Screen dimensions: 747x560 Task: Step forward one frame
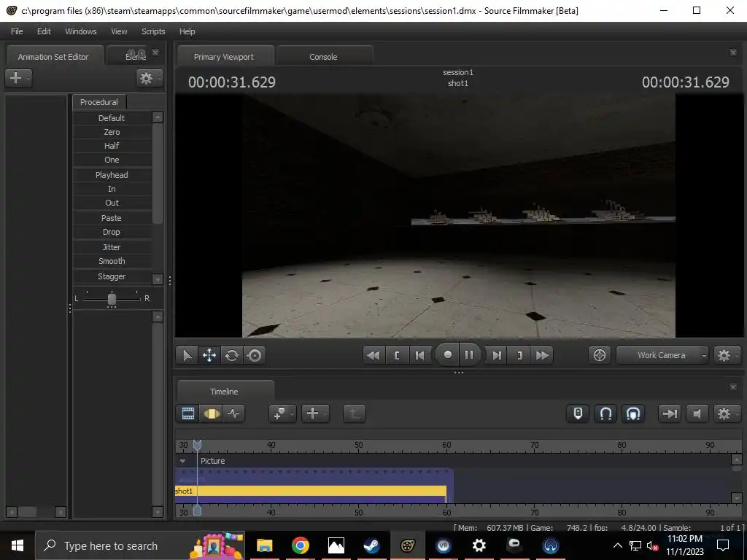pos(497,355)
